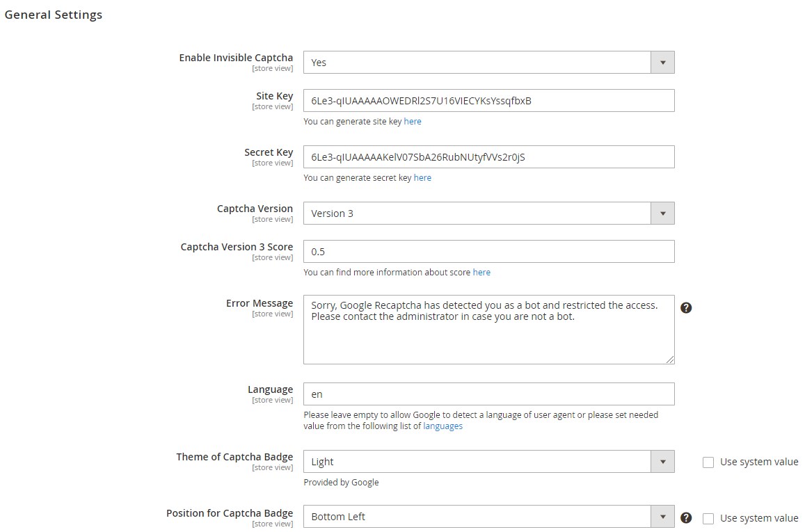Focus the Language input field
The image size is (805, 532).
(x=488, y=394)
